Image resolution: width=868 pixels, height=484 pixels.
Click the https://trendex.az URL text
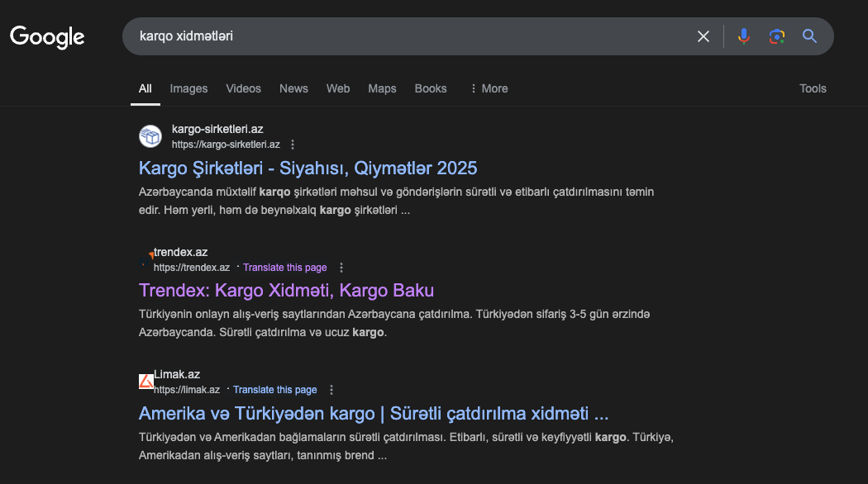(x=192, y=268)
